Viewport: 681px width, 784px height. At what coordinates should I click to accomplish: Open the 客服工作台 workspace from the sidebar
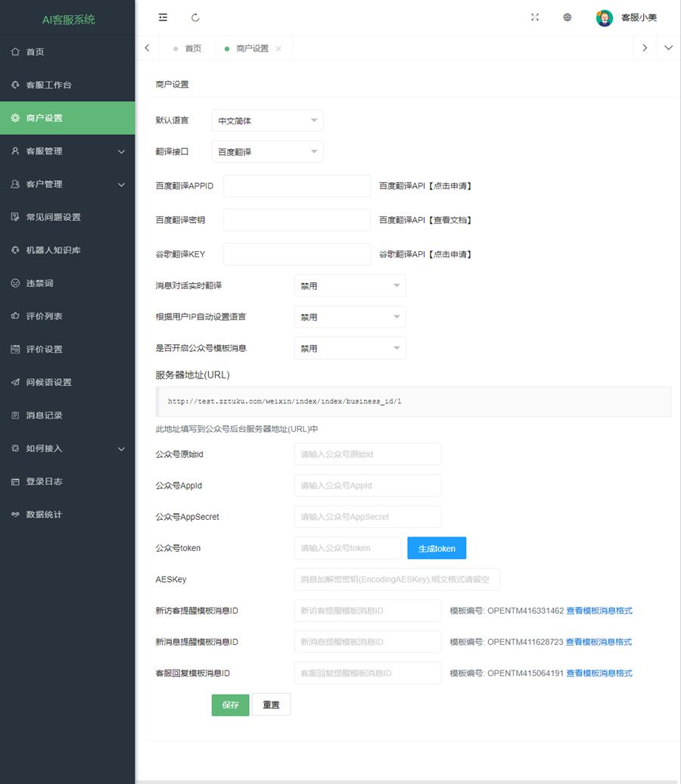(x=45, y=85)
